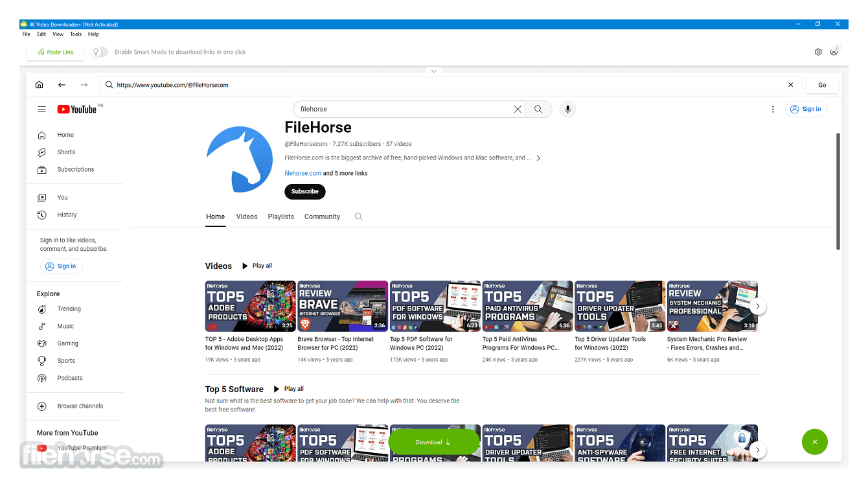Open the YouTube hamburger menu
Viewport: 868px width, 488px height.
point(42,110)
